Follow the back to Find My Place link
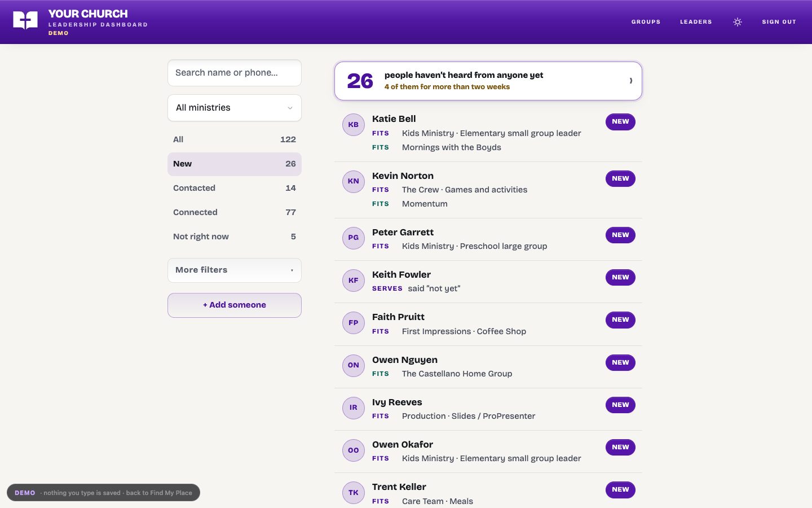 pos(159,493)
